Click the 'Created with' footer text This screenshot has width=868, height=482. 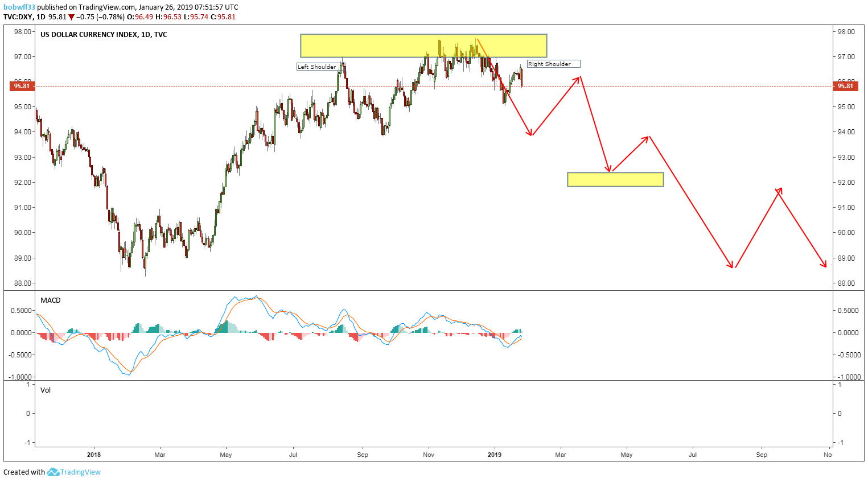24,472
